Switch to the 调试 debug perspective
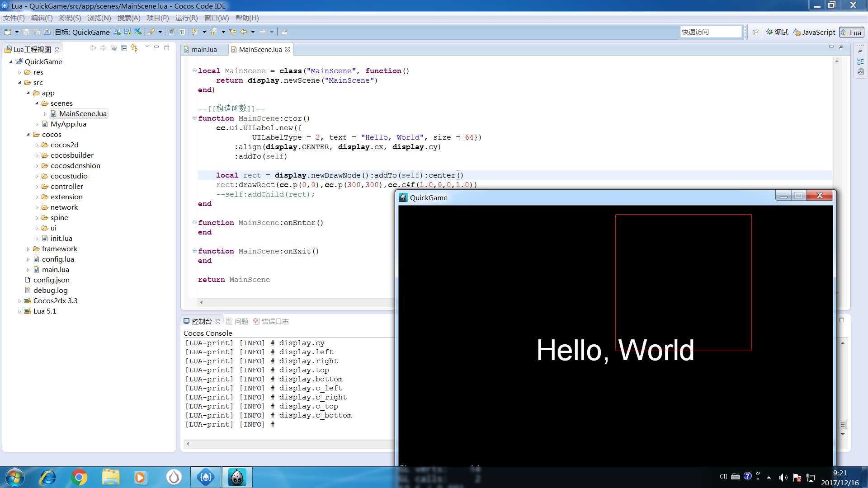 777,33
